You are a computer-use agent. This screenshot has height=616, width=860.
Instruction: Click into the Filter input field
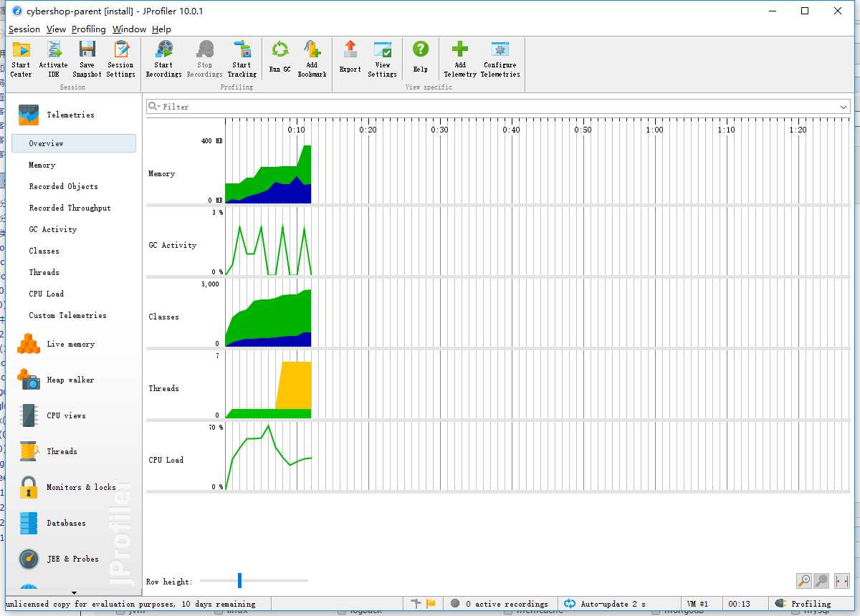click(499, 107)
